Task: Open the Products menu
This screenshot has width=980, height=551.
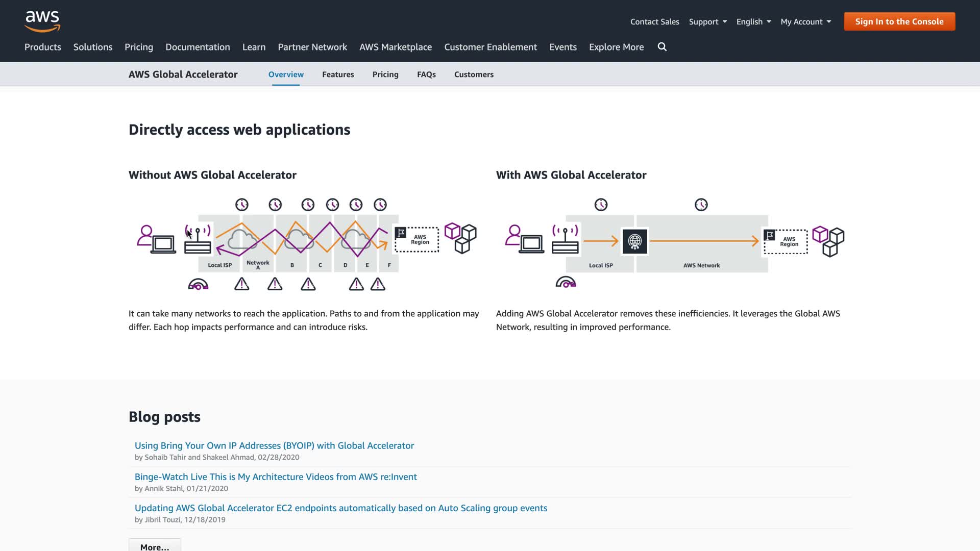Action: [43, 47]
